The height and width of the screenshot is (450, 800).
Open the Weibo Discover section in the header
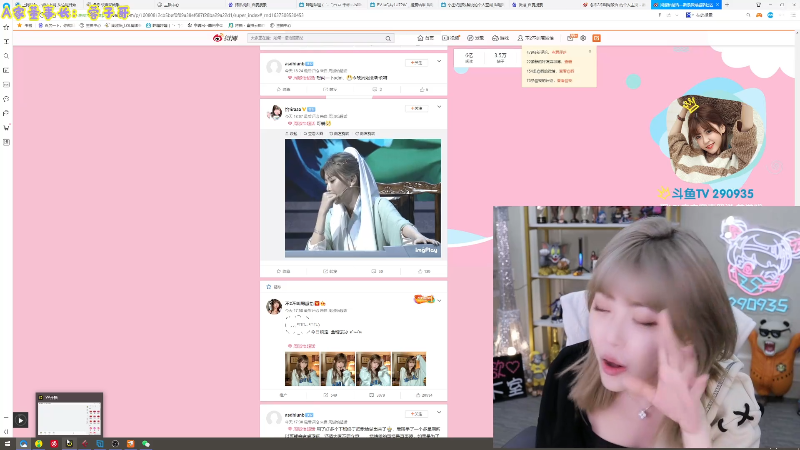pyautogui.click(x=476, y=38)
